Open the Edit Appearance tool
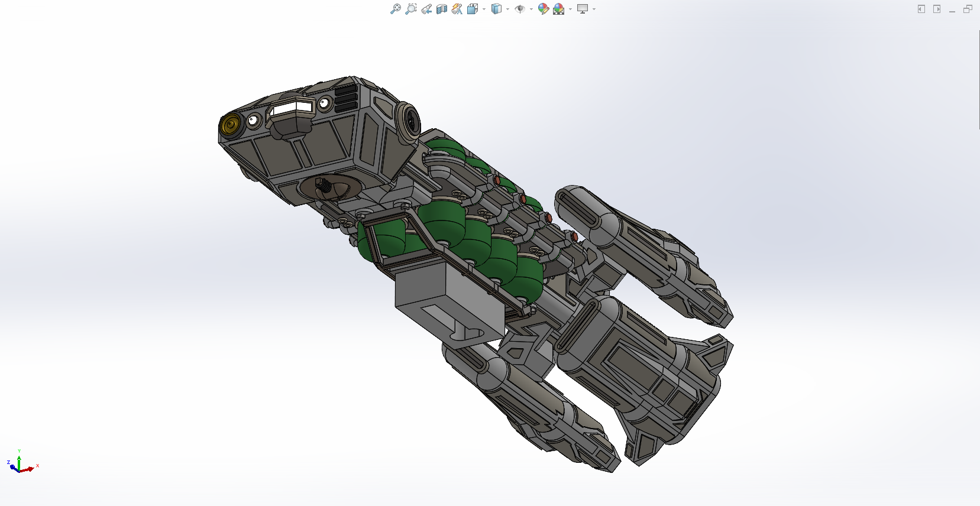 (x=543, y=9)
